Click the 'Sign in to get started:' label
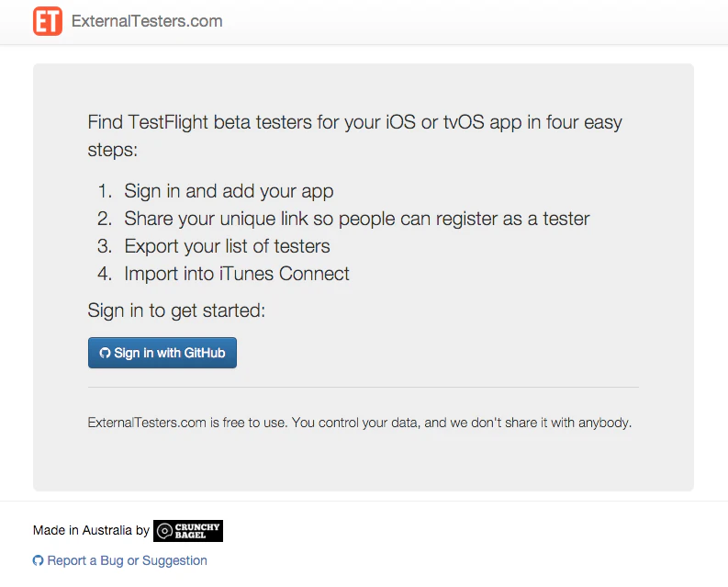Screen dimensions: 728x587 176,310
